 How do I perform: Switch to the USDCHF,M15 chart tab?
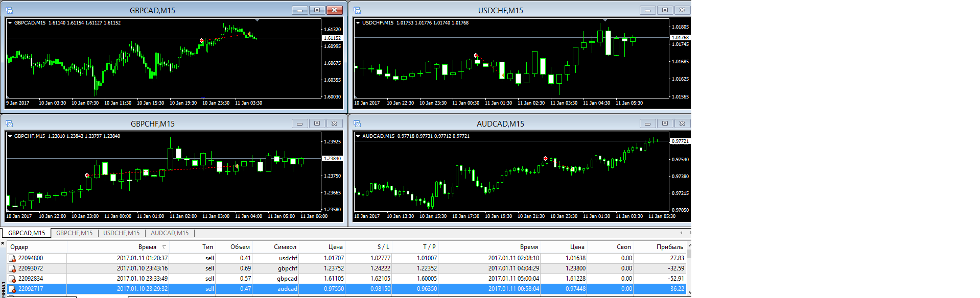click(x=122, y=233)
